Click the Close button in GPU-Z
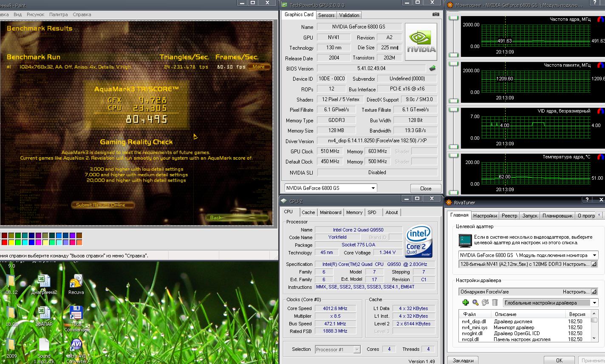Viewport: 605px width, 364px height. click(426, 189)
